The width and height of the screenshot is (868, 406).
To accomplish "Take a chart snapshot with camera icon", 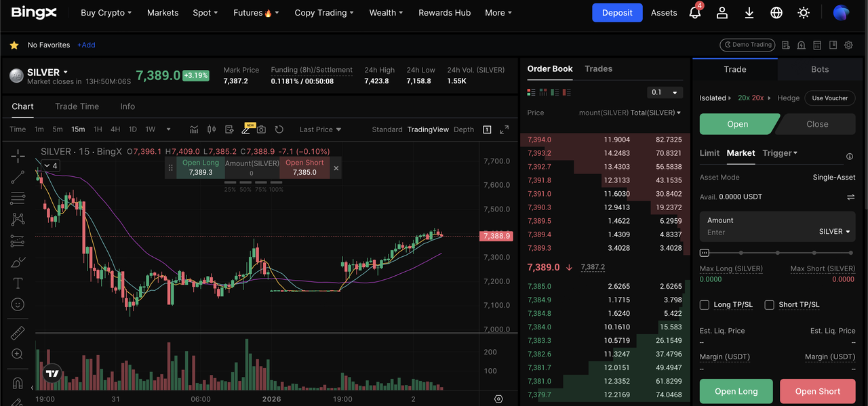I will coord(261,129).
